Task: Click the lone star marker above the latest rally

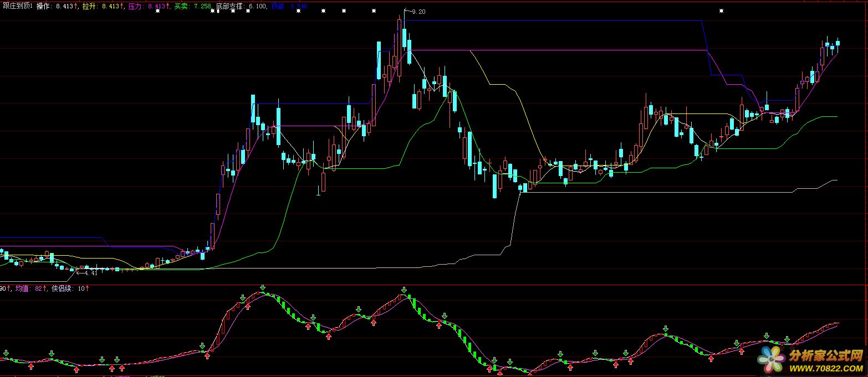Action: click(721, 11)
